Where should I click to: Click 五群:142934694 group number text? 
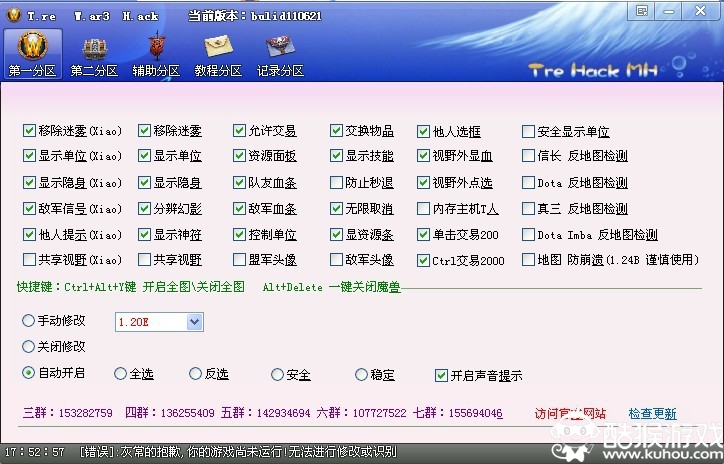pyautogui.click(x=266, y=412)
